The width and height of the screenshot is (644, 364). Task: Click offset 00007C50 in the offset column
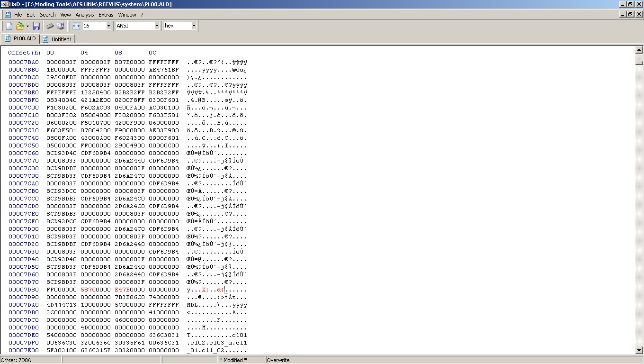point(24,146)
